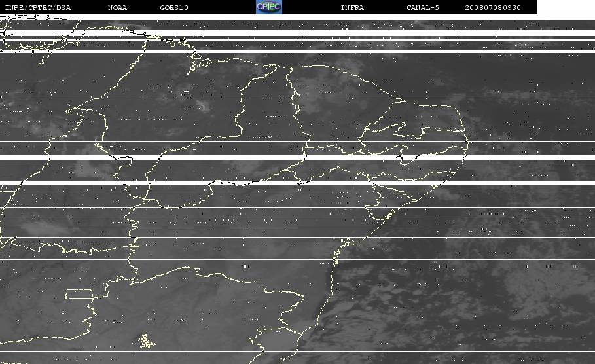Select the INPE/CPTEC/DSA header label
Screen dimensions: 595x364
(x=37, y=7)
